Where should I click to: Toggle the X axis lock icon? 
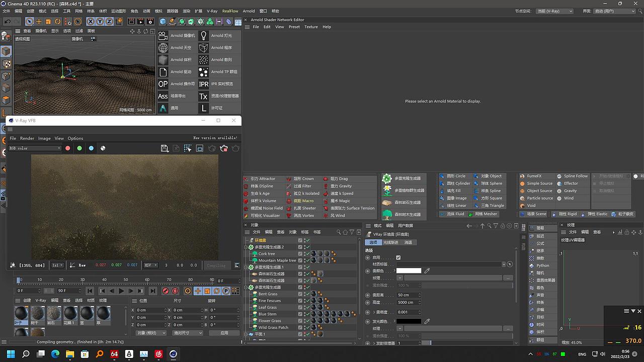tap(91, 22)
